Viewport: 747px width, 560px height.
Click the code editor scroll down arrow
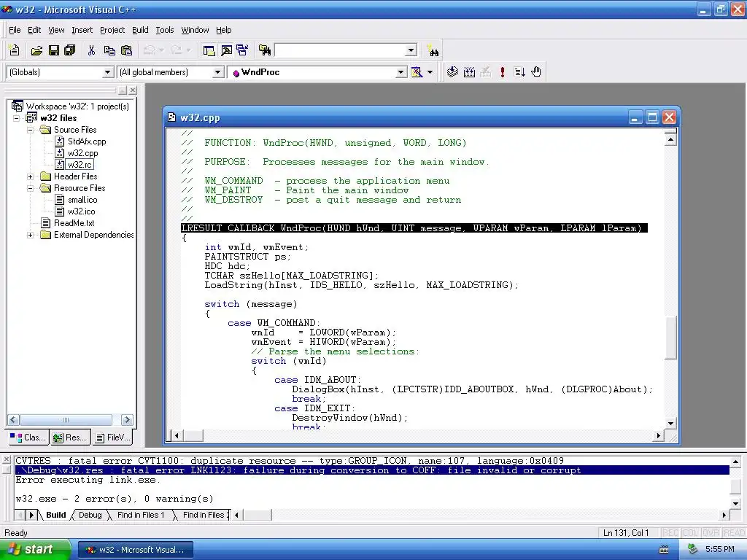671,424
